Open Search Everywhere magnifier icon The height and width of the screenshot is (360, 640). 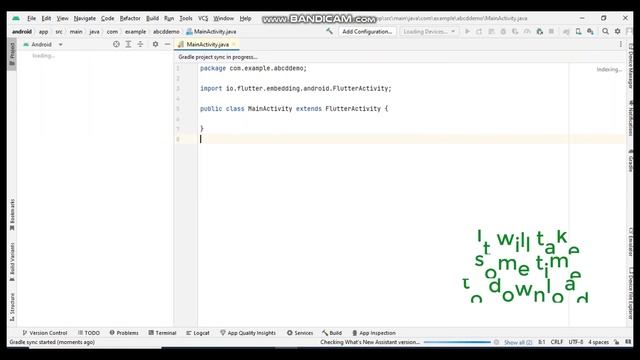[605, 31]
